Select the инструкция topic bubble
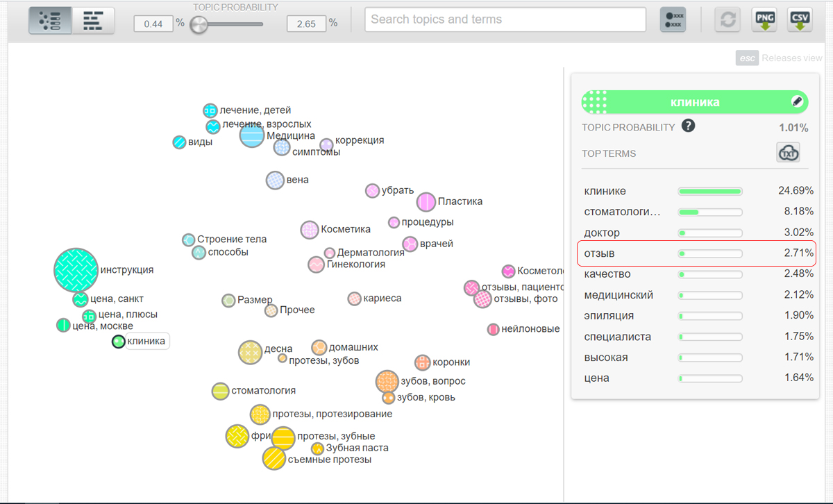 [x=76, y=269]
